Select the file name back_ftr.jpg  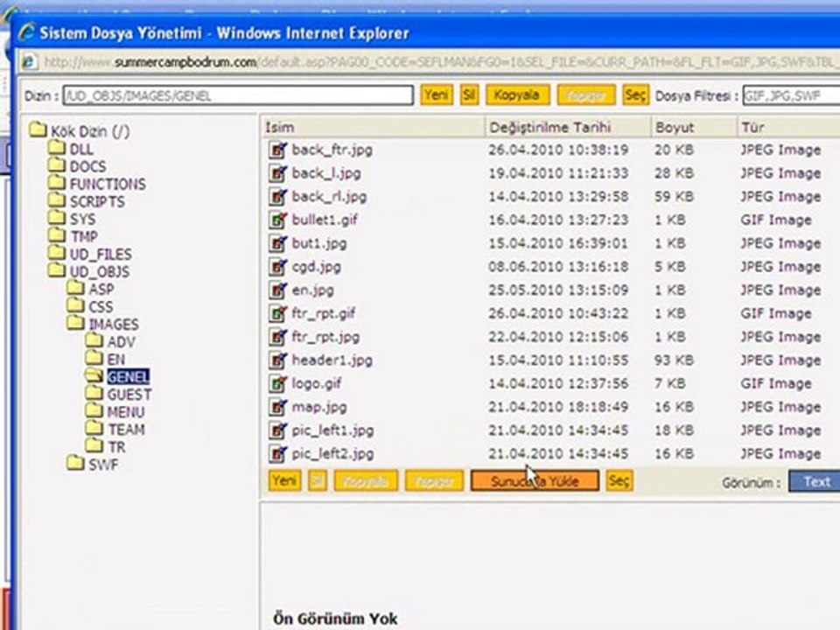(332, 150)
